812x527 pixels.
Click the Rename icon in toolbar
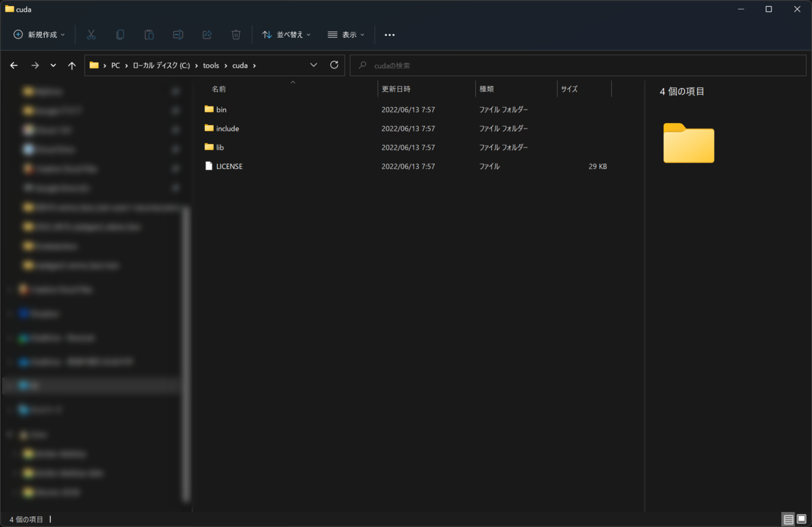point(178,35)
